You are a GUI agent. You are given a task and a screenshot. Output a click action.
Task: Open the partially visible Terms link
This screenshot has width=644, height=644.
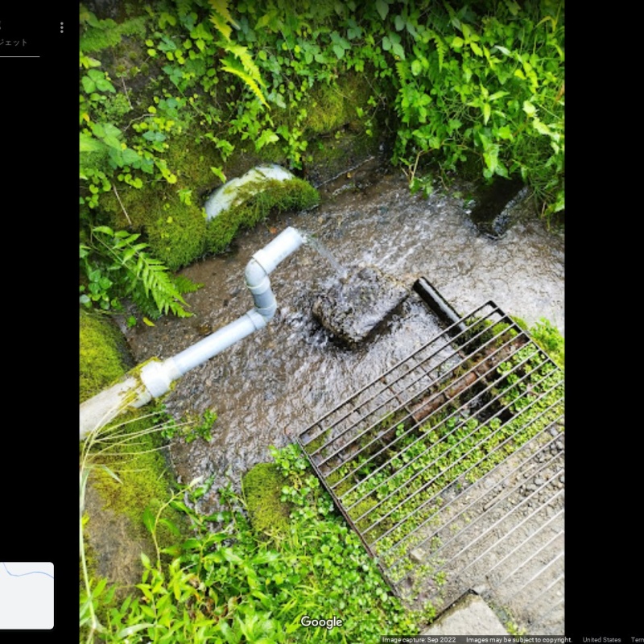coord(637,640)
